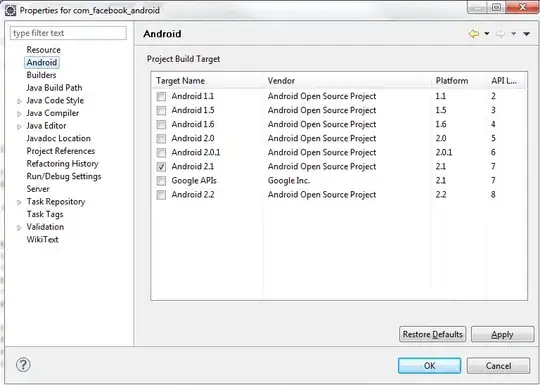Open the Builders properties page
The height and width of the screenshot is (385, 540).
coord(41,75)
